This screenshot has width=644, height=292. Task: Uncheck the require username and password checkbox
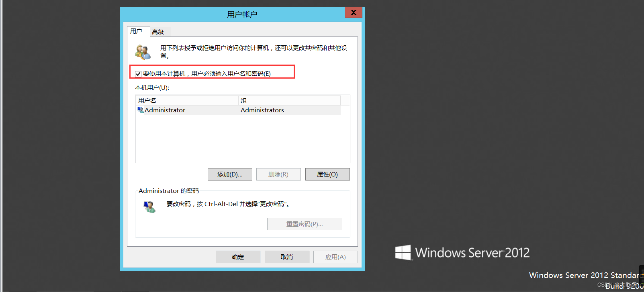138,74
